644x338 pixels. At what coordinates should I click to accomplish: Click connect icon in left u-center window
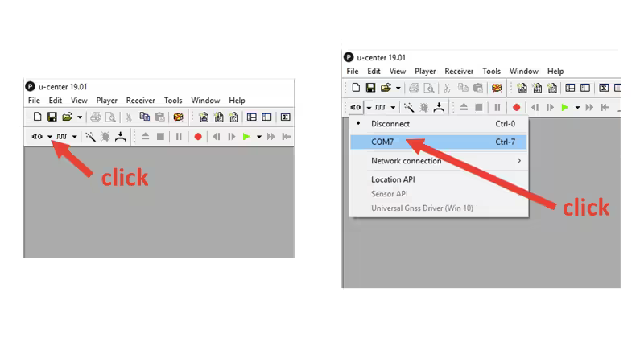(37, 137)
